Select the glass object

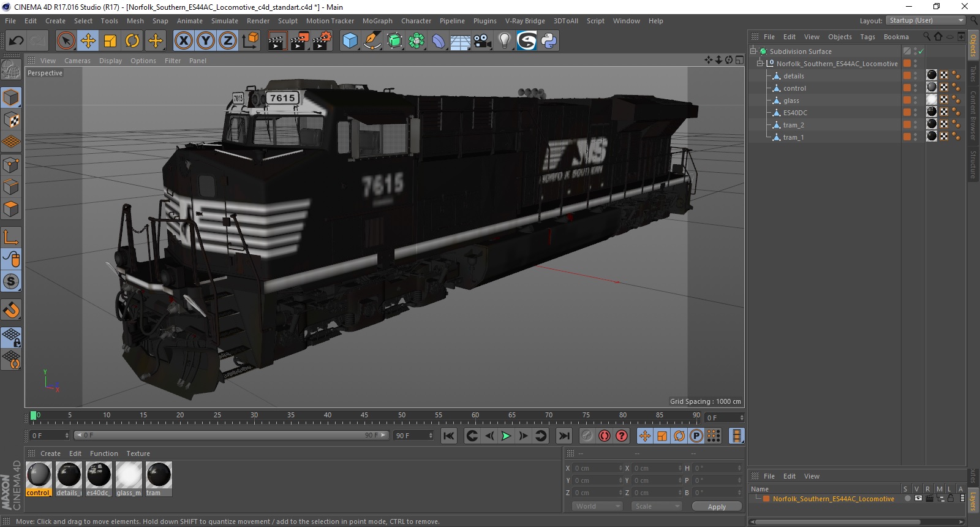791,100
